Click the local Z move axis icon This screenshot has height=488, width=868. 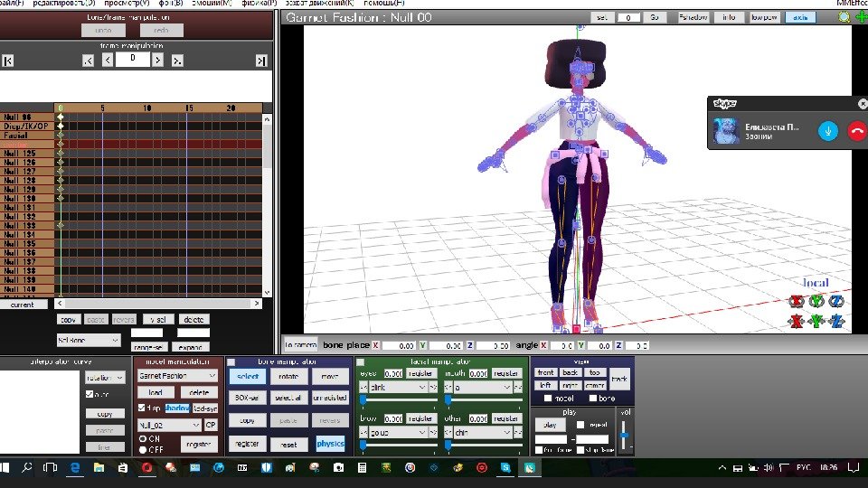[836, 321]
